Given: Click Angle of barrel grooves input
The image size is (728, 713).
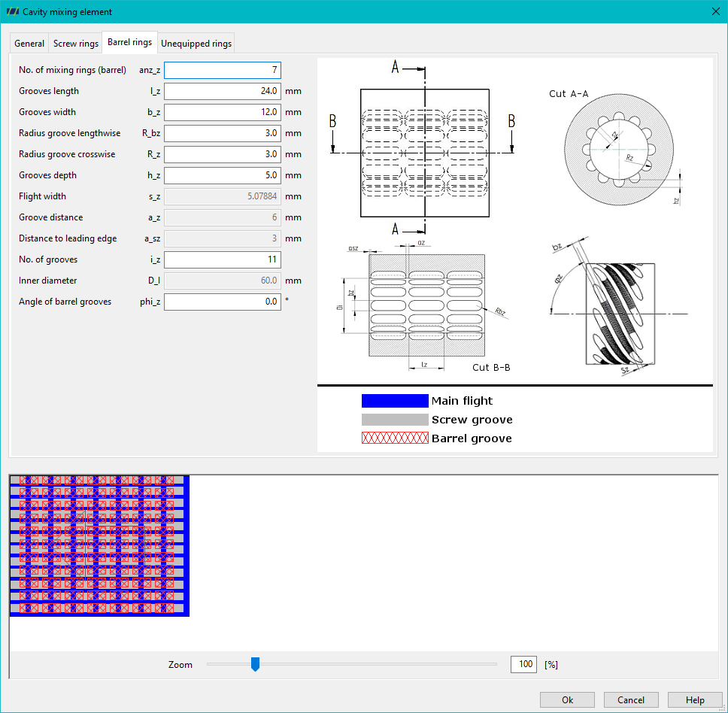Looking at the screenshot, I should coord(223,302).
